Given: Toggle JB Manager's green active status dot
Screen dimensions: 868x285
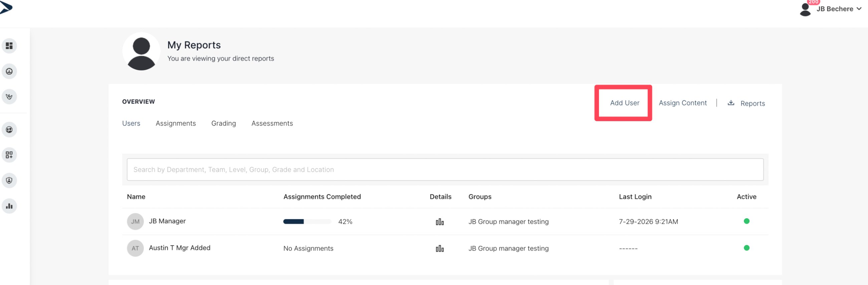Looking at the screenshot, I should pyautogui.click(x=746, y=221).
